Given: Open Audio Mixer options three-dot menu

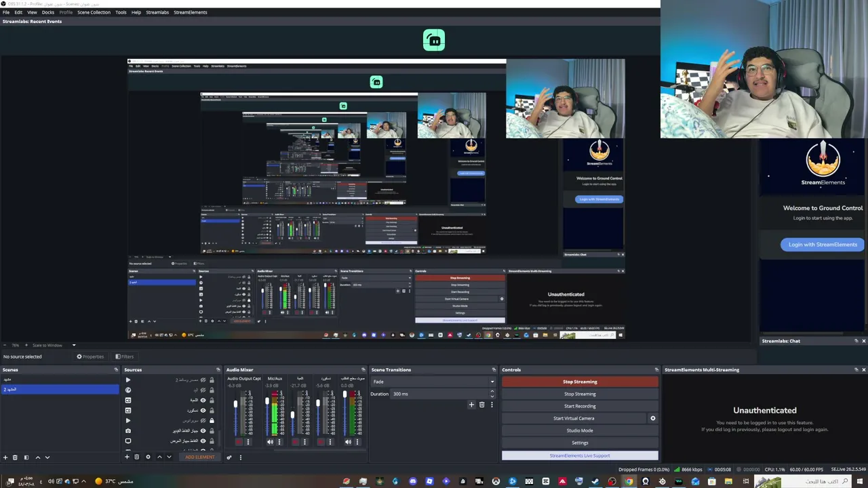Looking at the screenshot, I should [240, 457].
